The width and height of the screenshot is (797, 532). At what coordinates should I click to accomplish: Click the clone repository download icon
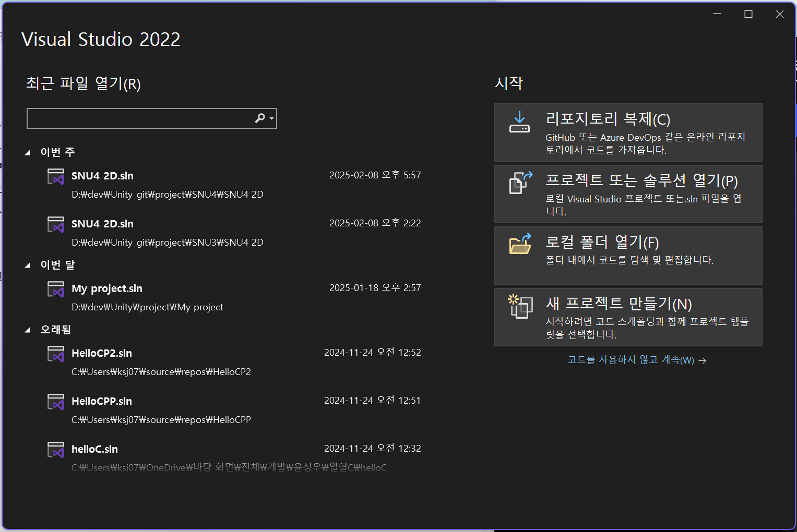click(519, 122)
